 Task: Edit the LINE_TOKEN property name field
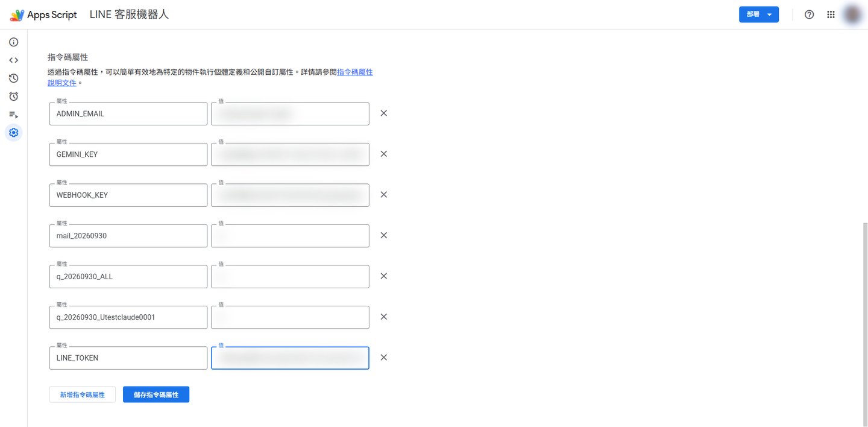tap(128, 358)
